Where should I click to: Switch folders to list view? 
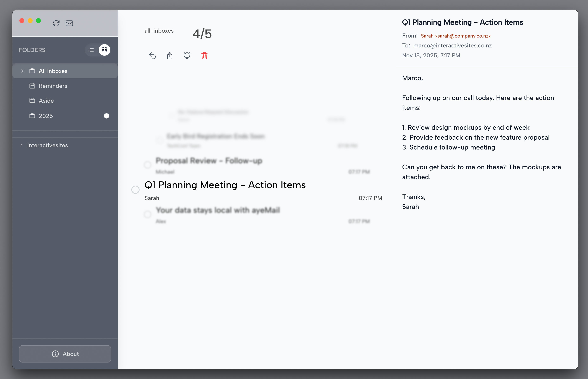click(91, 50)
